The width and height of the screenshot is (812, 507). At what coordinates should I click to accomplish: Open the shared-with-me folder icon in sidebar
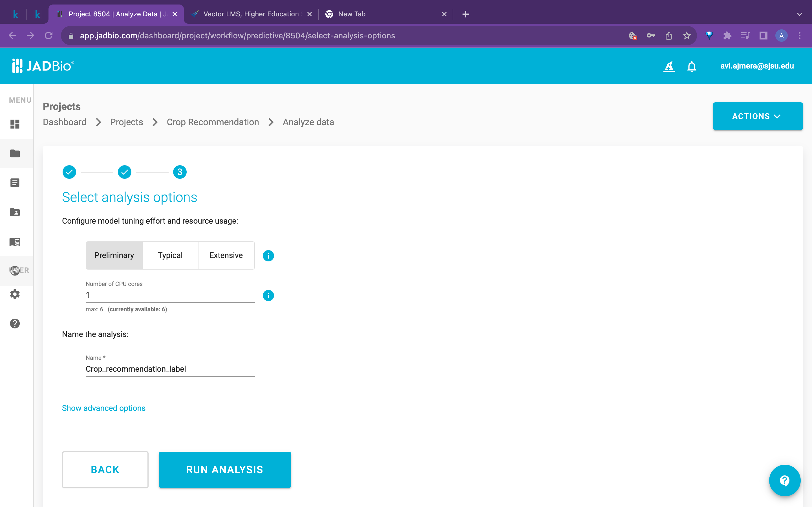click(15, 212)
